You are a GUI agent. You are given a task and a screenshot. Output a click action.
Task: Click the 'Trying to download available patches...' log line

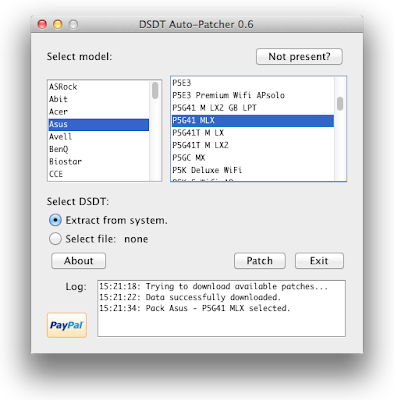point(213,286)
